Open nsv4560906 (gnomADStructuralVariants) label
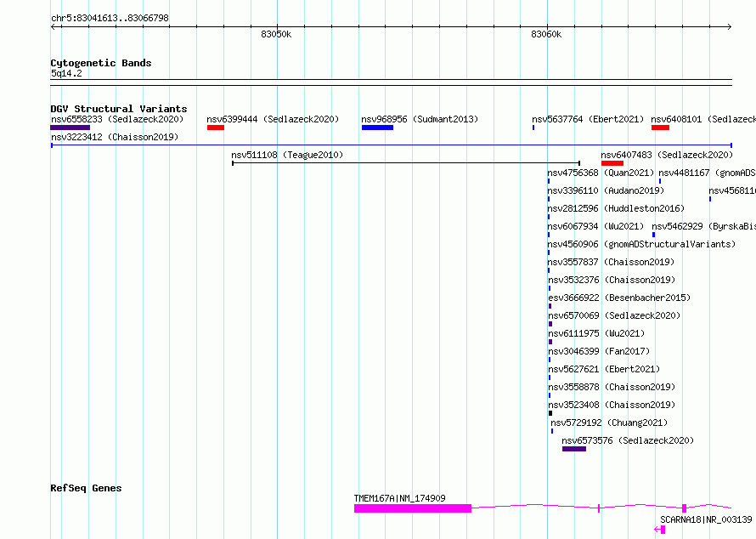This screenshot has width=756, height=539. point(641,244)
